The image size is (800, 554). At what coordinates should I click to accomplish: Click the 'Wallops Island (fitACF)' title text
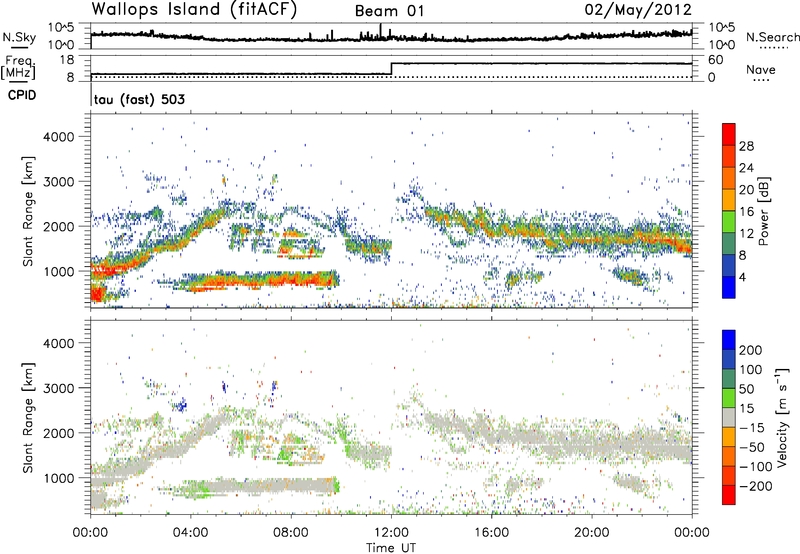[194, 9]
